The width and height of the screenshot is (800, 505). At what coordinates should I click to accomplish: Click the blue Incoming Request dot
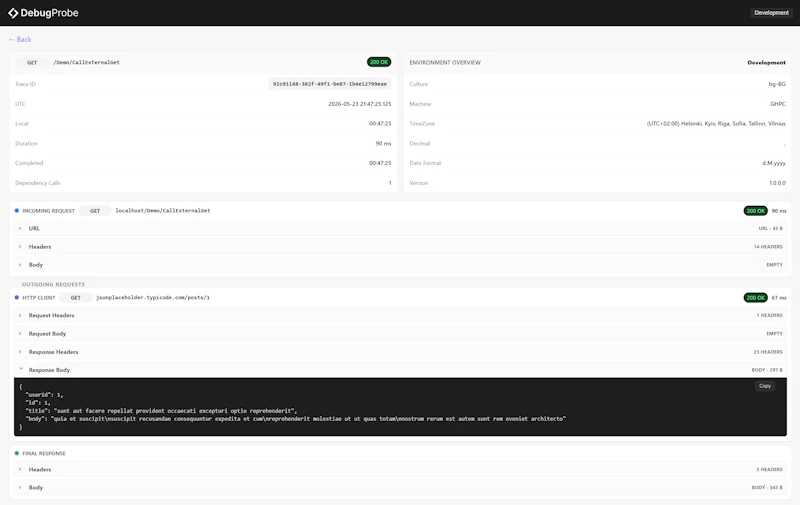(17, 211)
